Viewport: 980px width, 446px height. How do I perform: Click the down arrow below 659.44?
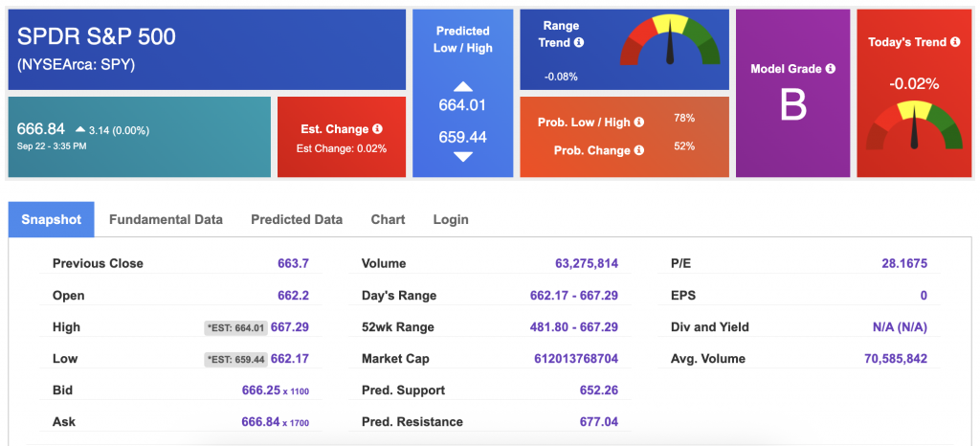(x=462, y=156)
